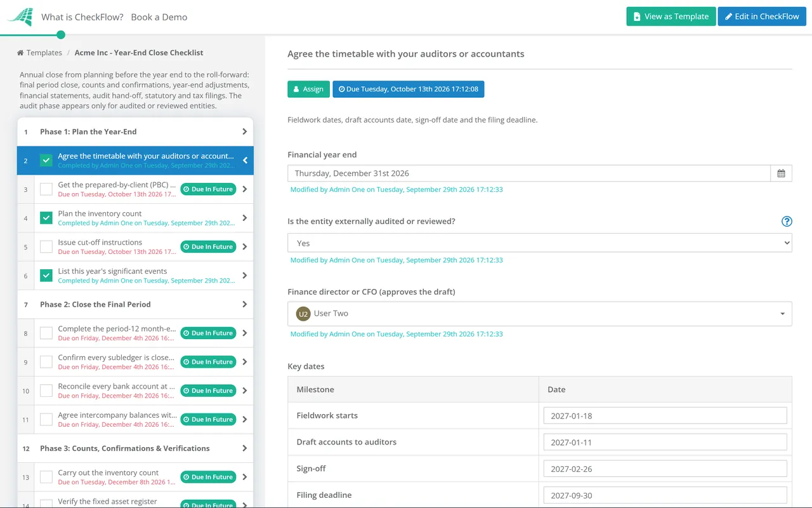Expand Phase 3: Counts, Confirmations & Verifications chevron

click(x=245, y=448)
